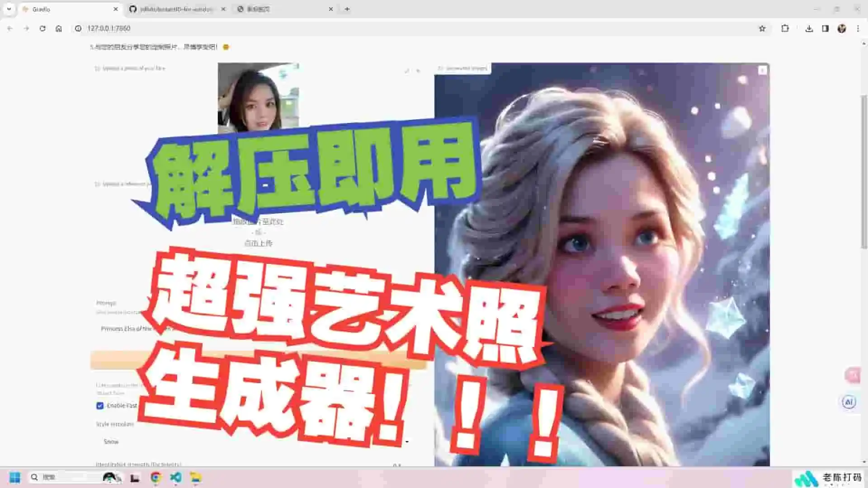Toggle the browser side panel
Screen dimensions: 868x488
point(826,28)
